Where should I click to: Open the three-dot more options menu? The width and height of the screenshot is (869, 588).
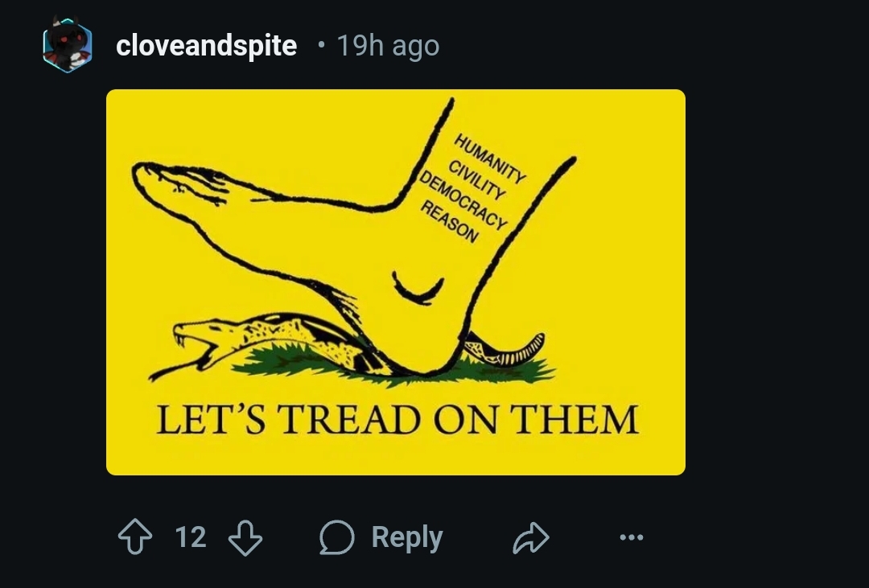[632, 537]
